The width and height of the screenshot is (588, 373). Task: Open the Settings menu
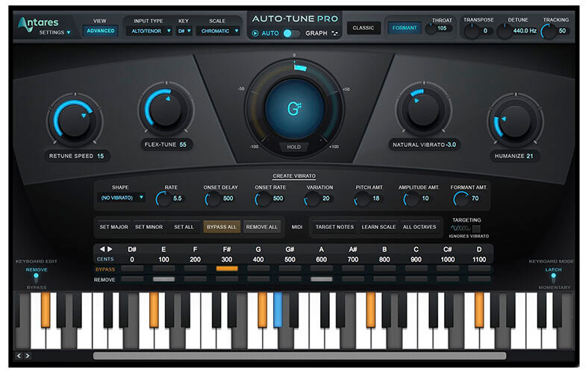[54, 33]
